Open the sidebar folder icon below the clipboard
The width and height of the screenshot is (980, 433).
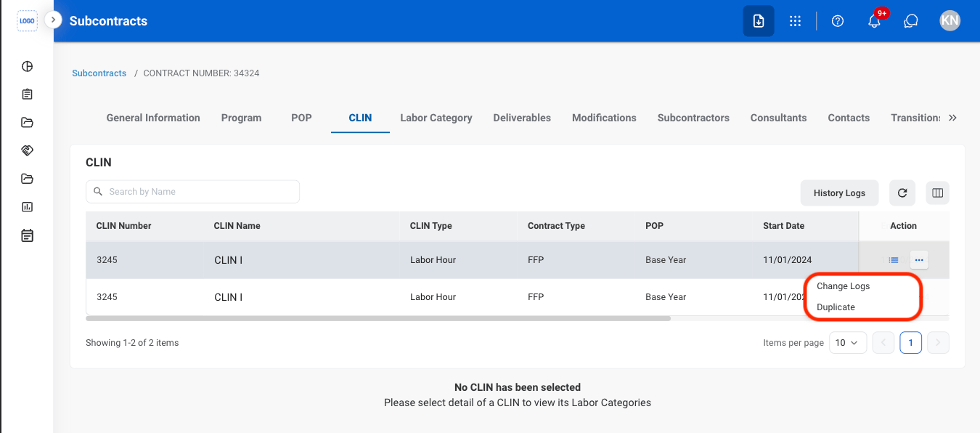tap(28, 122)
